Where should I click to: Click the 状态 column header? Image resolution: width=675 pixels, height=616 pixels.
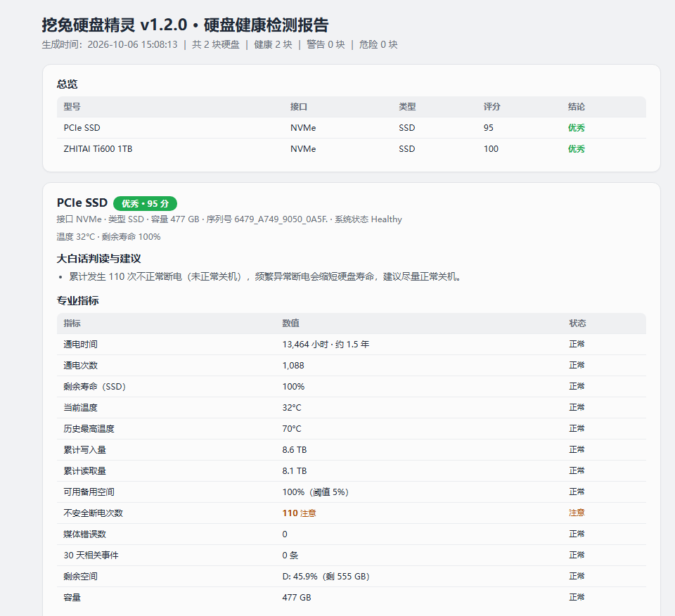click(577, 323)
